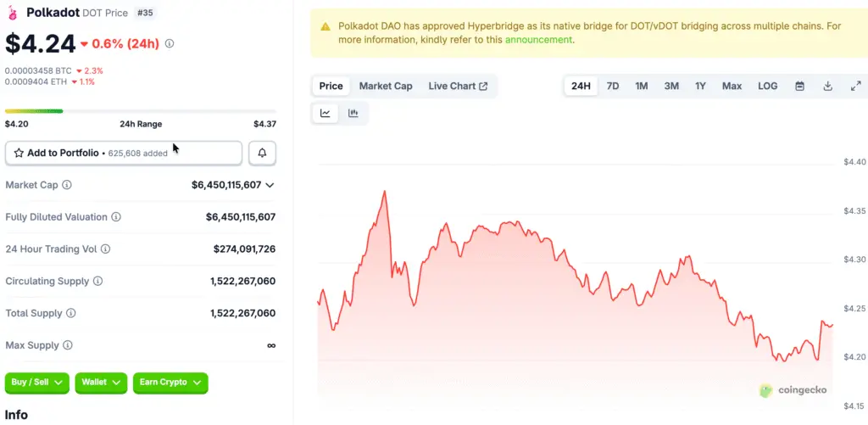This screenshot has height=425, width=868.
Task: Open the calendar date range picker
Action: point(799,86)
